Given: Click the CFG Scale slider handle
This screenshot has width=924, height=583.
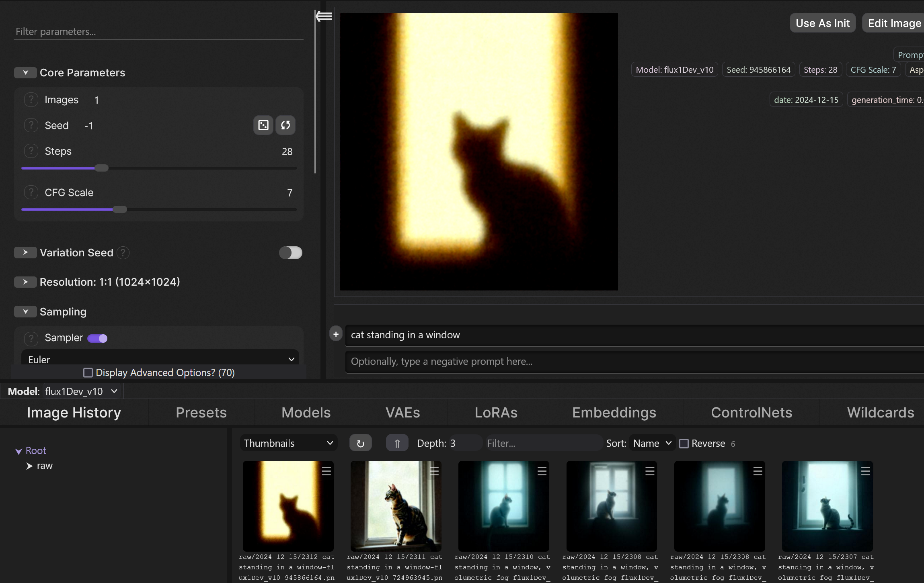Looking at the screenshot, I should pos(119,209).
